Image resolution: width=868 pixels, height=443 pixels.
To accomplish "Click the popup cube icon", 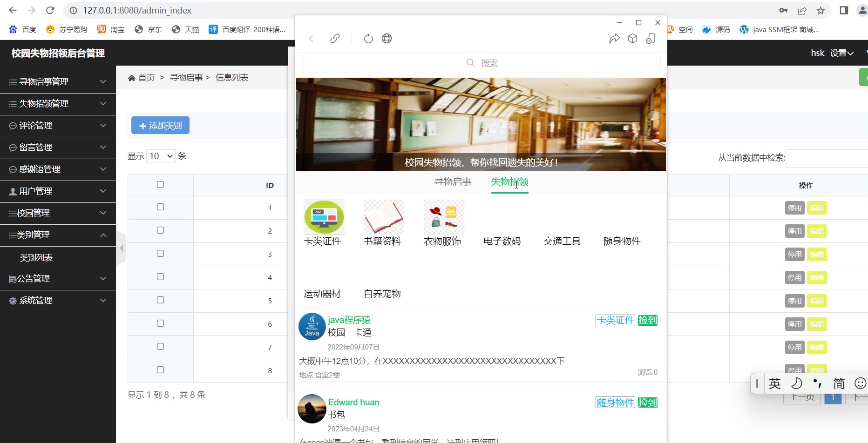I will [x=632, y=39].
